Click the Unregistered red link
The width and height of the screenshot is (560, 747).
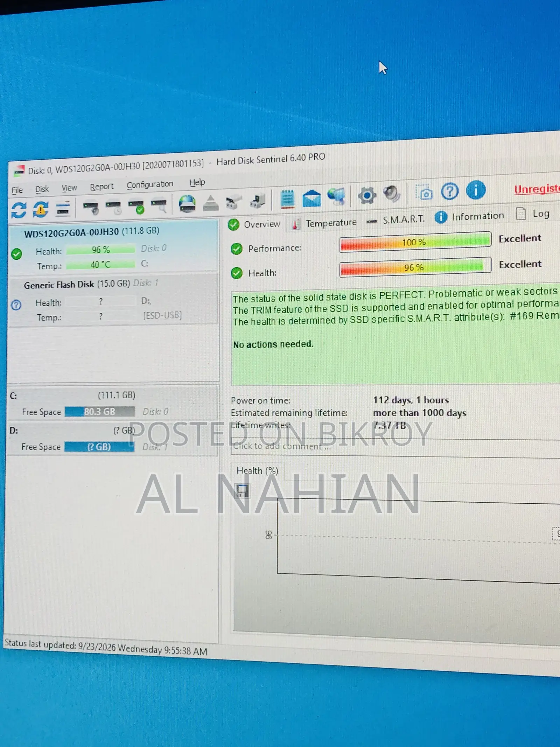click(537, 189)
